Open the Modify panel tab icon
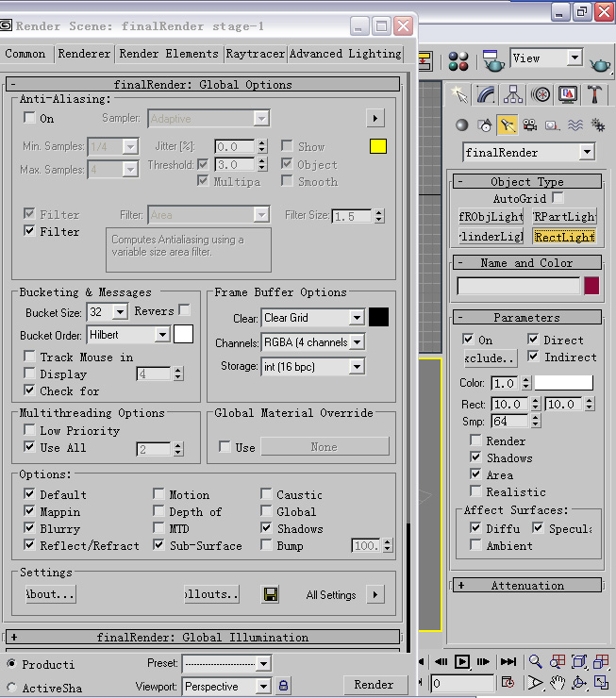 [x=486, y=94]
